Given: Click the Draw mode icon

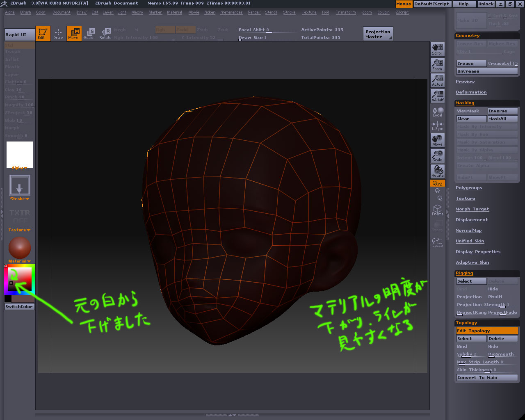Looking at the screenshot, I should (58, 34).
